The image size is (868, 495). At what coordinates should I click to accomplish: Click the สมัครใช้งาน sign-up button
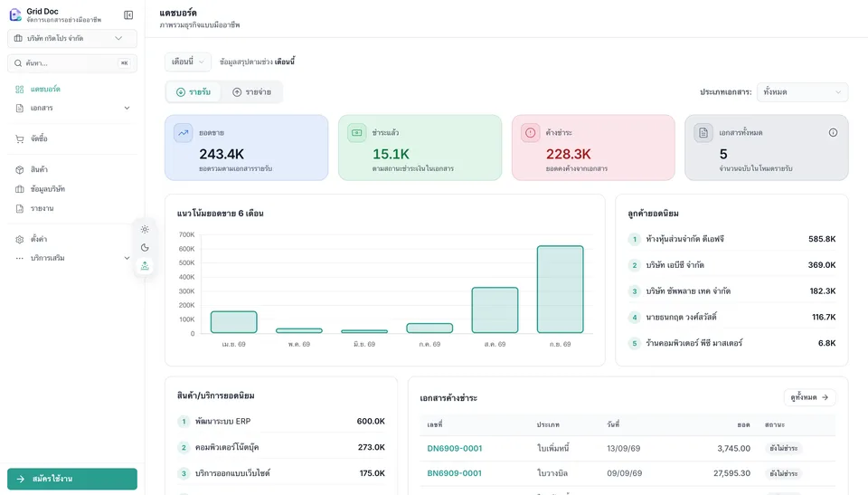(x=72, y=479)
